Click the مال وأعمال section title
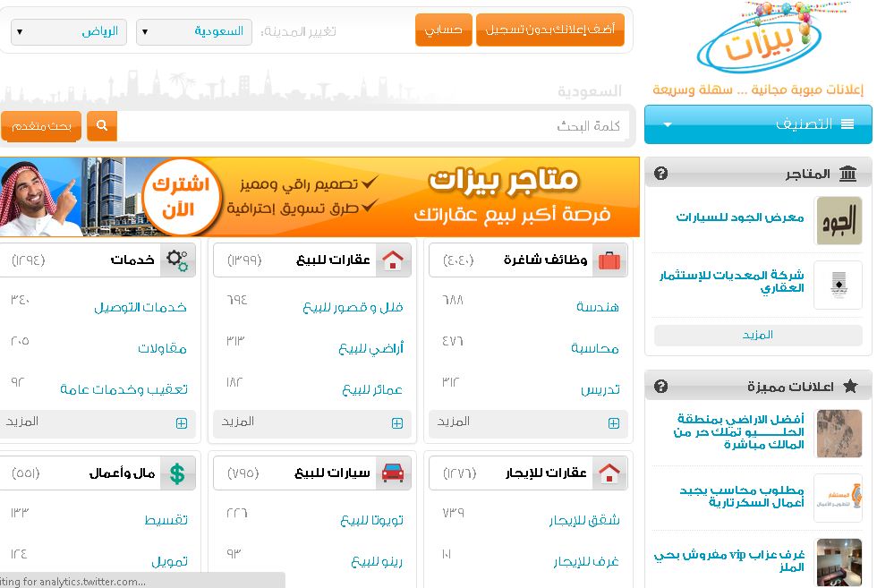877x588 pixels. click(x=122, y=473)
